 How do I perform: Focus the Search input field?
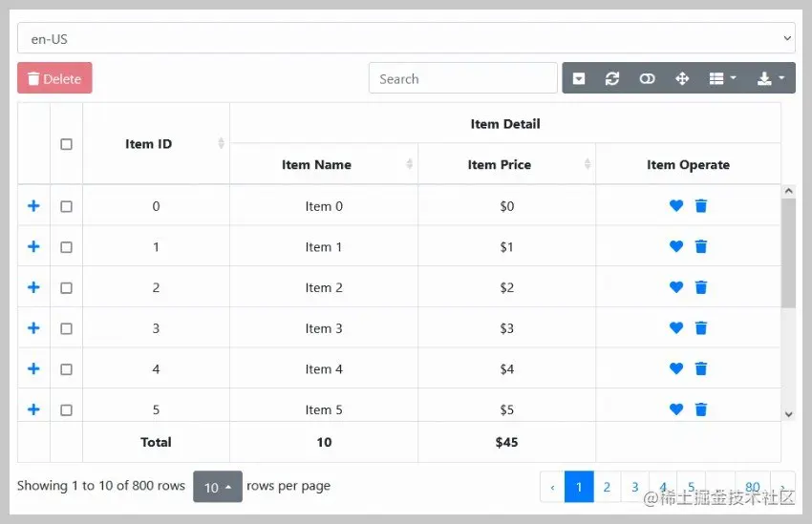[x=463, y=78]
